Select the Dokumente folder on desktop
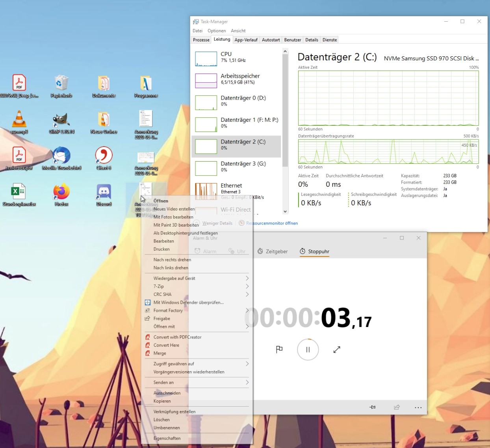The image size is (490, 448). (x=104, y=86)
